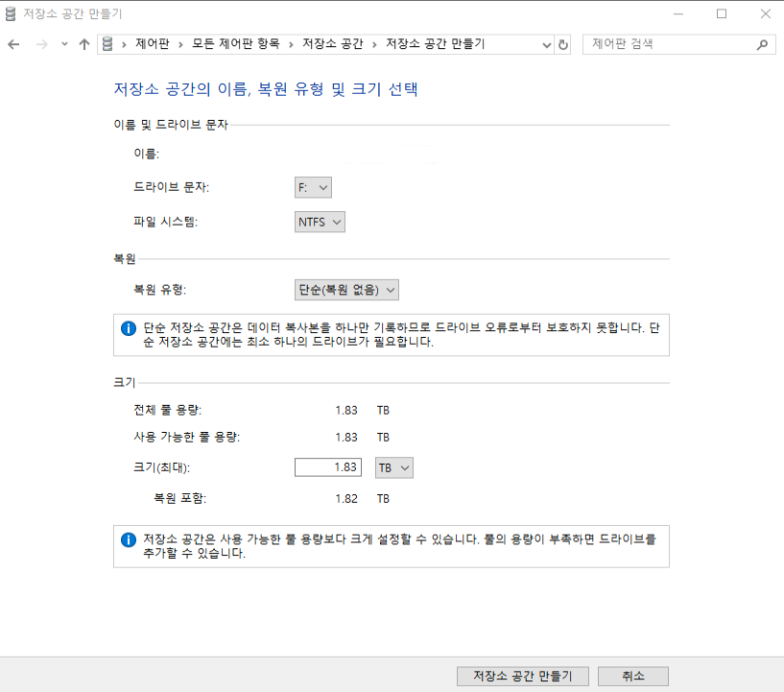The image size is (784, 692).
Task: Click the magnifier icon in search box
Action: coord(763,44)
